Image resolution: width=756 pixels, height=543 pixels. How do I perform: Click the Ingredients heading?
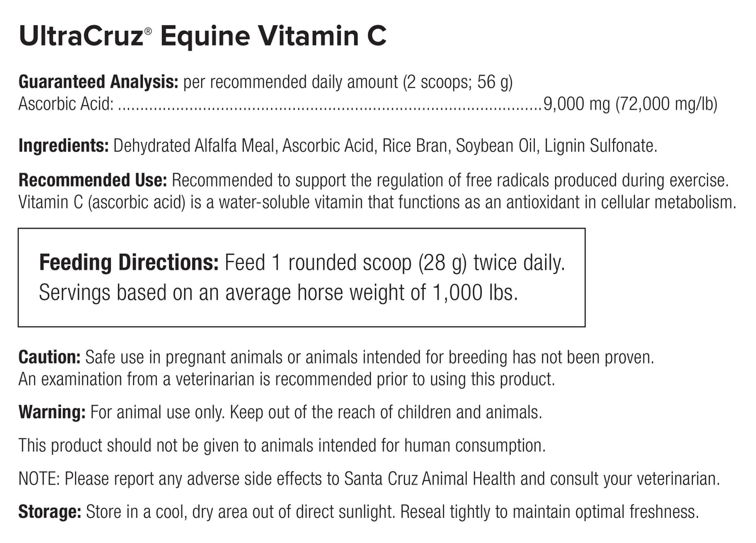point(64,146)
